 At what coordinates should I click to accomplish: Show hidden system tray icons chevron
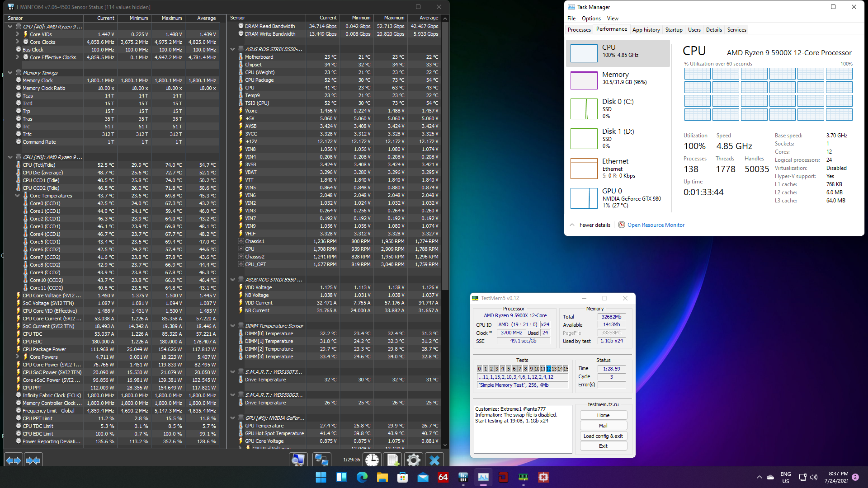click(x=759, y=477)
